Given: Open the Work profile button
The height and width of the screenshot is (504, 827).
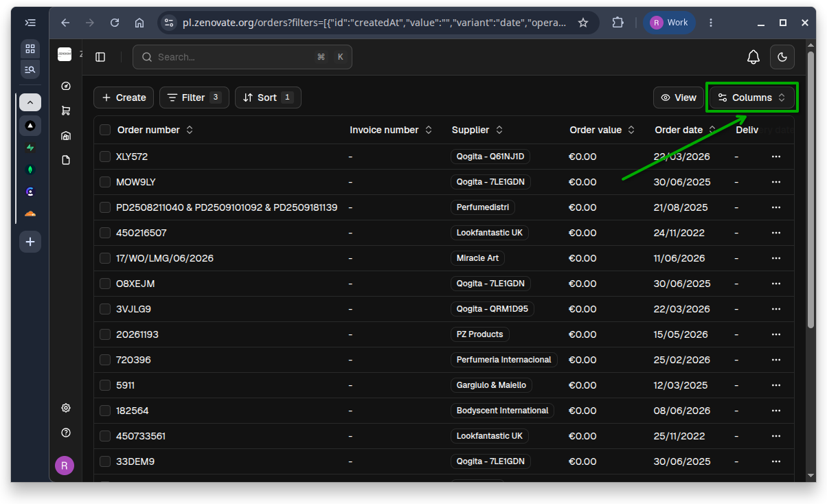Looking at the screenshot, I should click(669, 23).
